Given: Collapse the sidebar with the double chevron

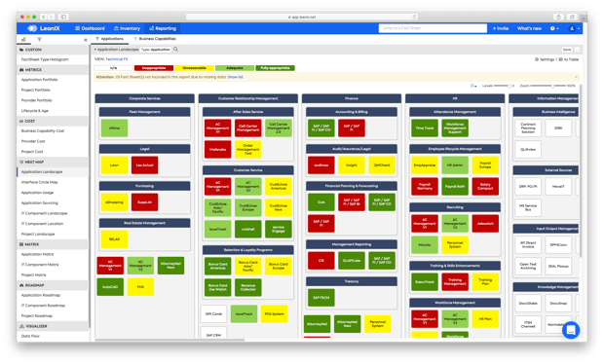Looking at the screenshot, I should tap(85, 40).
